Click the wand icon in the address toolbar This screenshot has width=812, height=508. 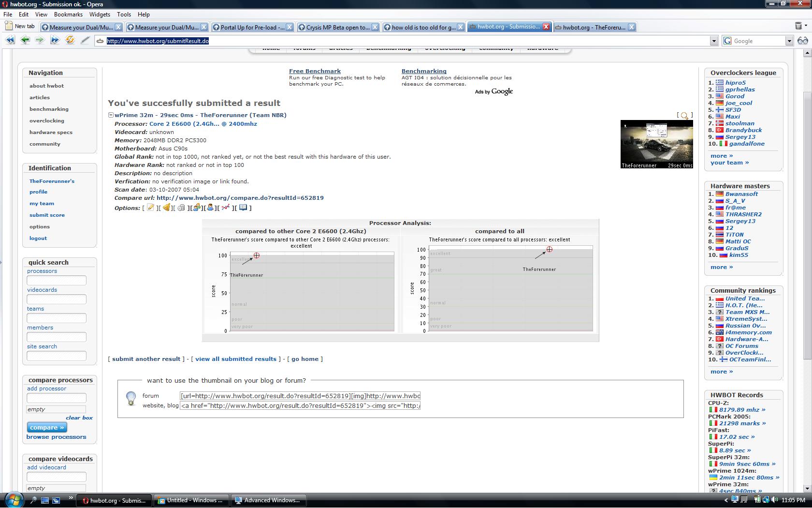click(85, 41)
